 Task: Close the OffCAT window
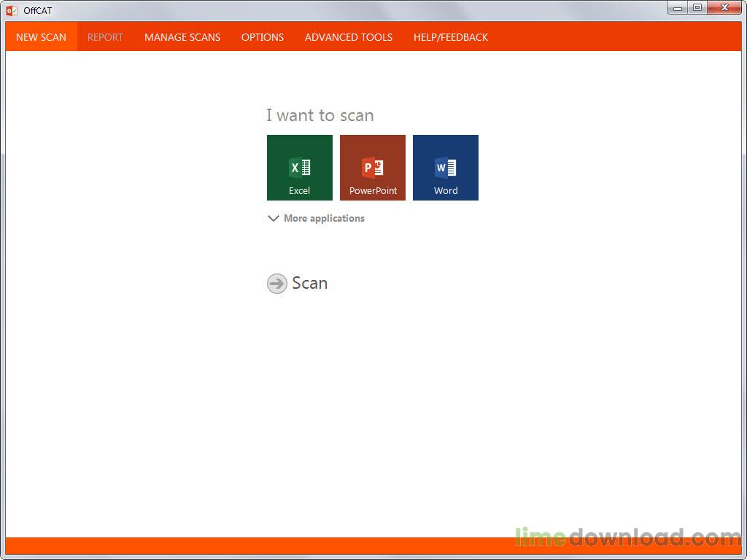click(724, 8)
